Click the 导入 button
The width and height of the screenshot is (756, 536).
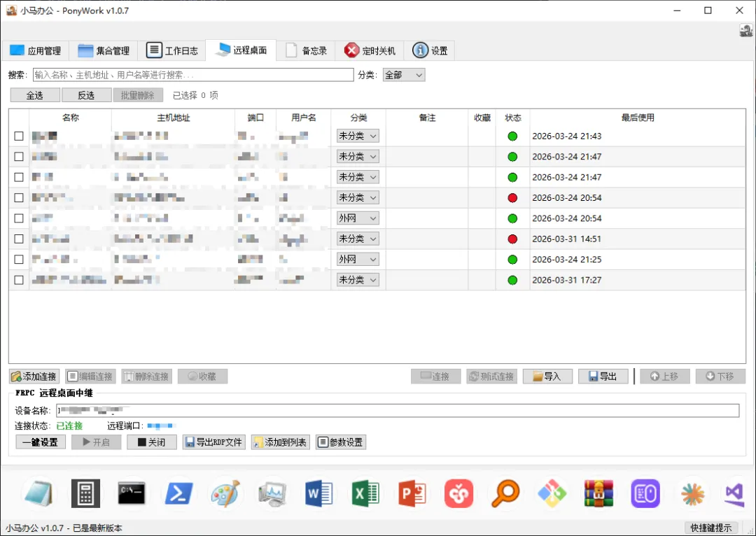pyautogui.click(x=547, y=376)
